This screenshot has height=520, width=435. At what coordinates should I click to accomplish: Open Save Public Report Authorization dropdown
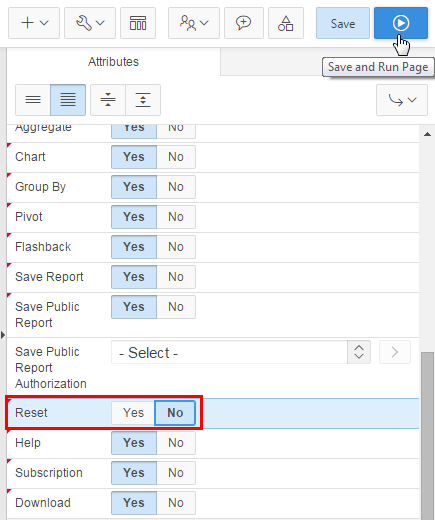(x=241, y=352)
